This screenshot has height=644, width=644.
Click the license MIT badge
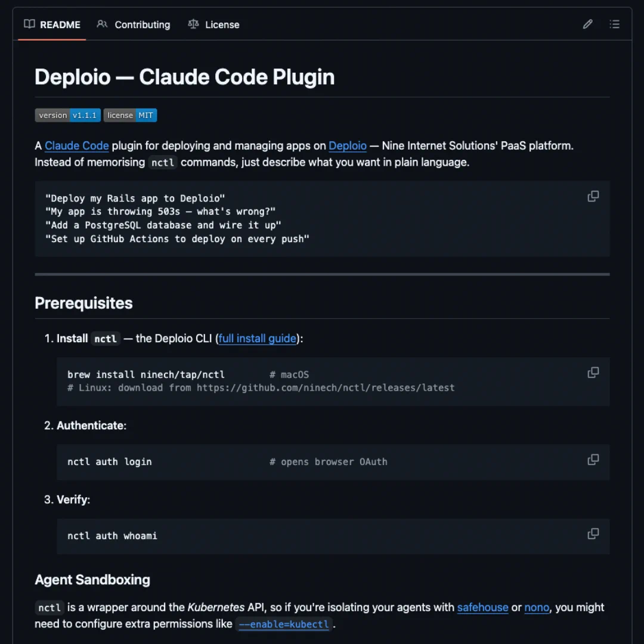click(130, 116)
